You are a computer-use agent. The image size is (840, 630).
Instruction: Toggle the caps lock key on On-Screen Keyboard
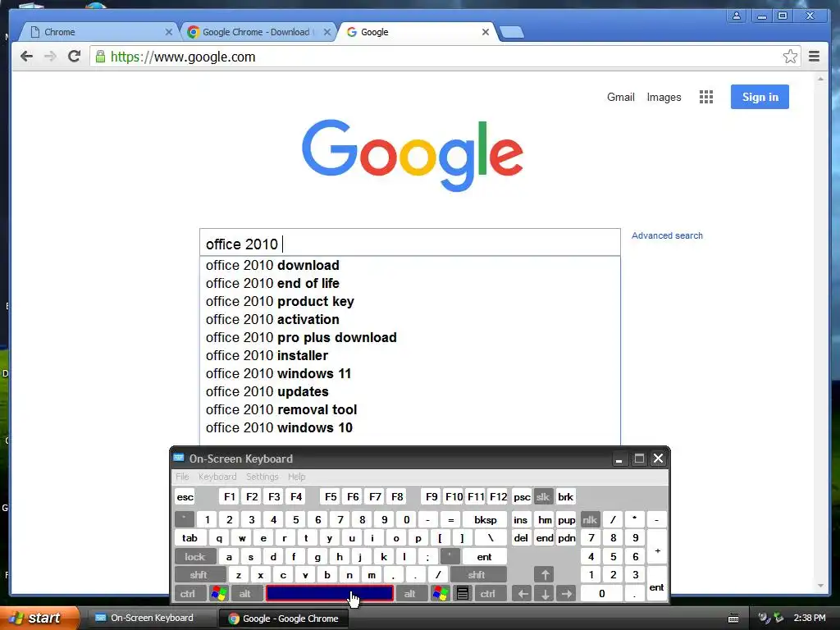[x=195, y=557]
